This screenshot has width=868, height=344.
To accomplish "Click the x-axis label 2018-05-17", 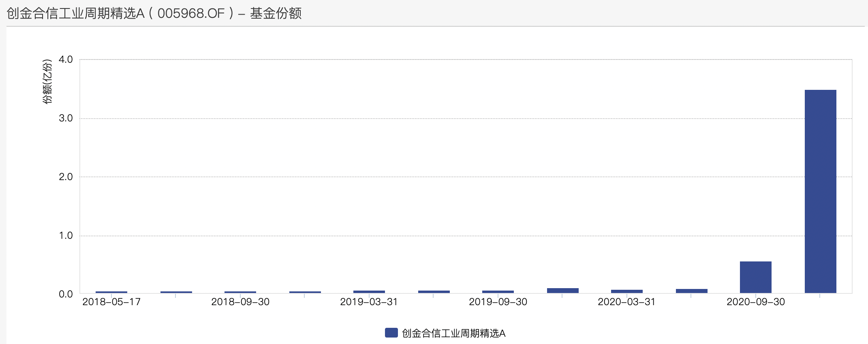I will 111,302.
